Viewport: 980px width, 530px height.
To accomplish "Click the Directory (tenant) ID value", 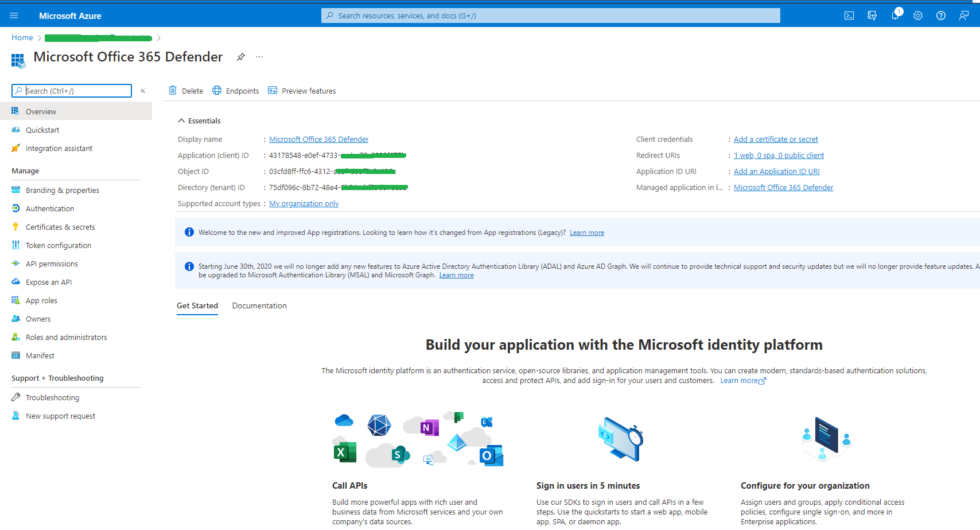I will tap(339, 187).
